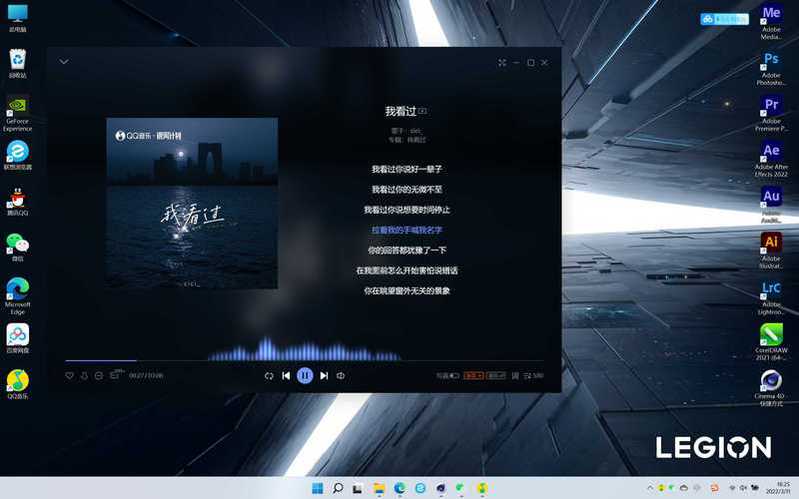
Task: Click lyric line 我看过你说好一辈子
Action: (x=407, y=169)
